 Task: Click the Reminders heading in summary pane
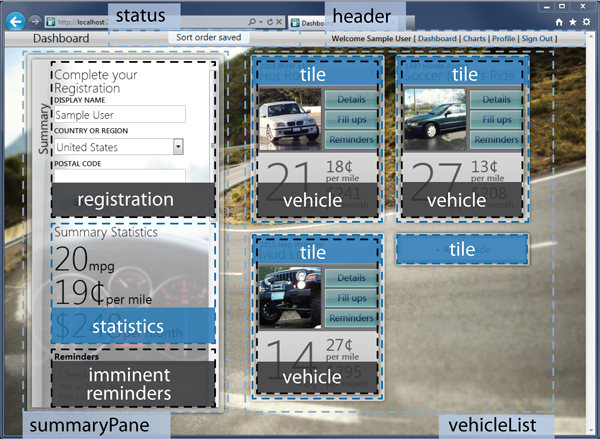click(76, 357)
